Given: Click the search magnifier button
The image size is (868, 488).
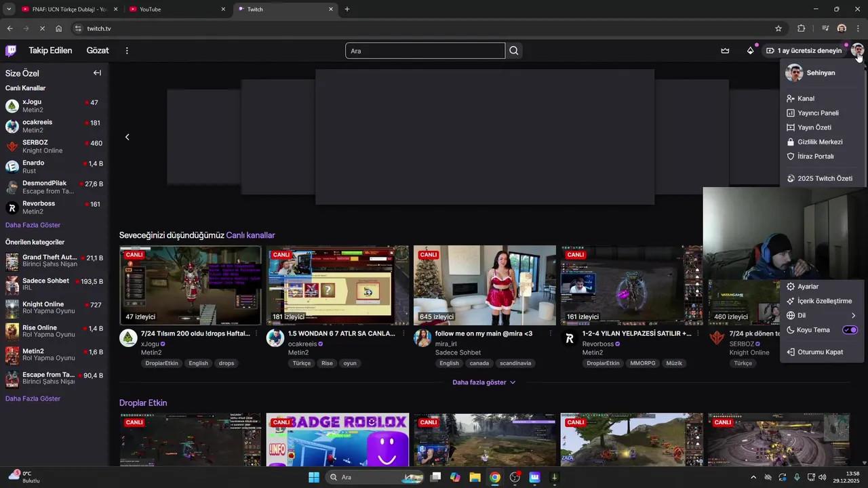Looking at the screenshot, I should pos(514,51).
